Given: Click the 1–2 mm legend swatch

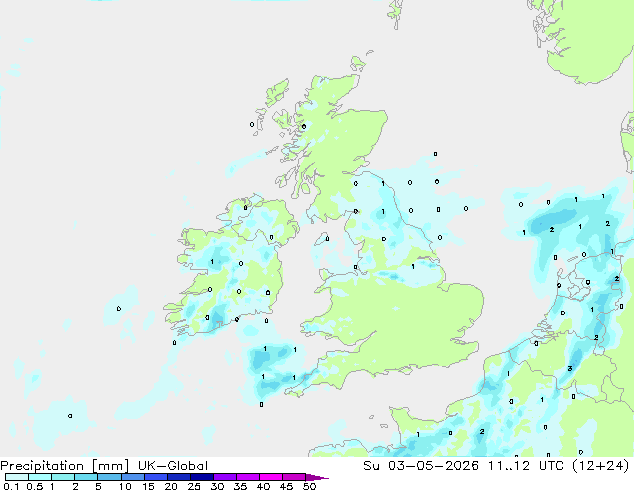Looking at the screenshot, I should [63, 477].
